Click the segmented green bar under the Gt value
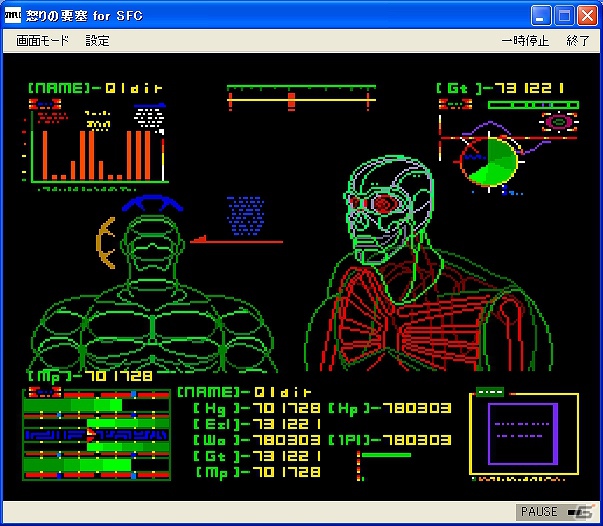Viewport: 603px width, 526px height. tap(533, 105)
